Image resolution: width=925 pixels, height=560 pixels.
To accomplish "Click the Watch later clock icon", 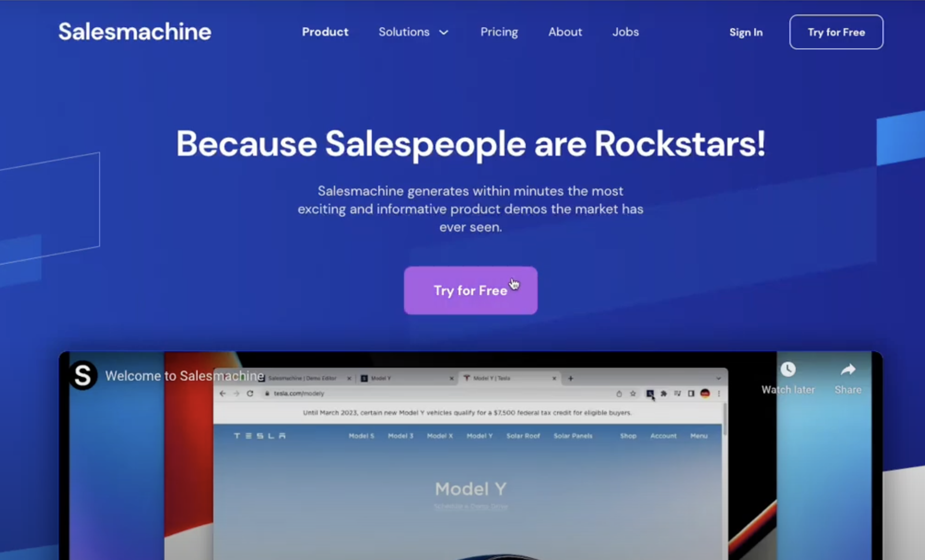I will pyautogui.click(x=788, y=369).
